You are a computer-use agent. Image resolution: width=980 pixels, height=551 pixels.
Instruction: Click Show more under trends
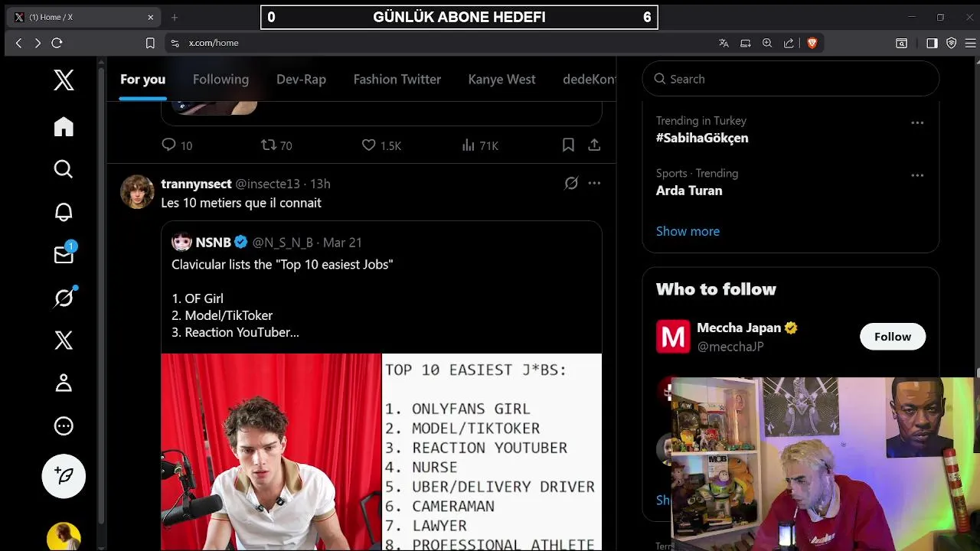tap(688, 231)
